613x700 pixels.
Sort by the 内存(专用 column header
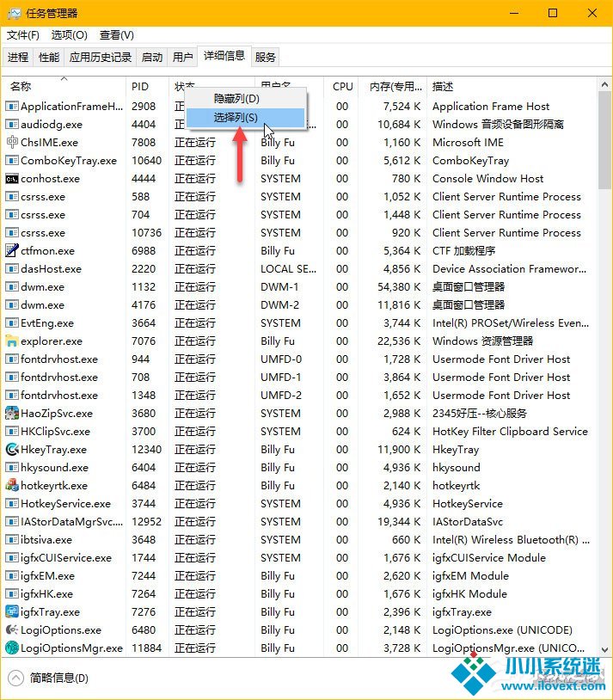[x=392, y=86]
